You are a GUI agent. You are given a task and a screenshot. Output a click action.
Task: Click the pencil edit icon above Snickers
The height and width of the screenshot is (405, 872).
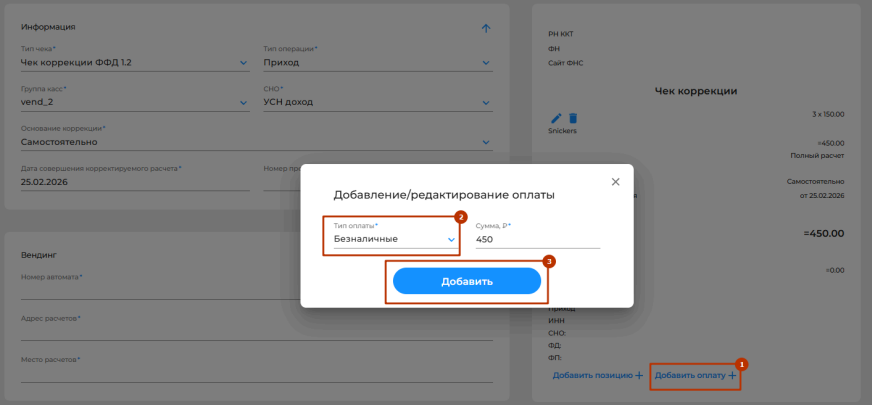pyautogui.click(x=557, y=118)
